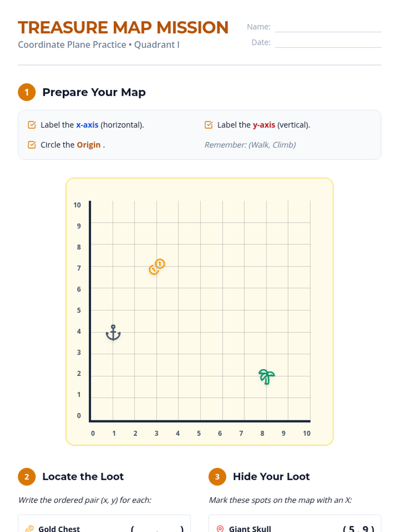
Task: Click the step 2 badge by Locate the Loot
Action: [27, 476]
